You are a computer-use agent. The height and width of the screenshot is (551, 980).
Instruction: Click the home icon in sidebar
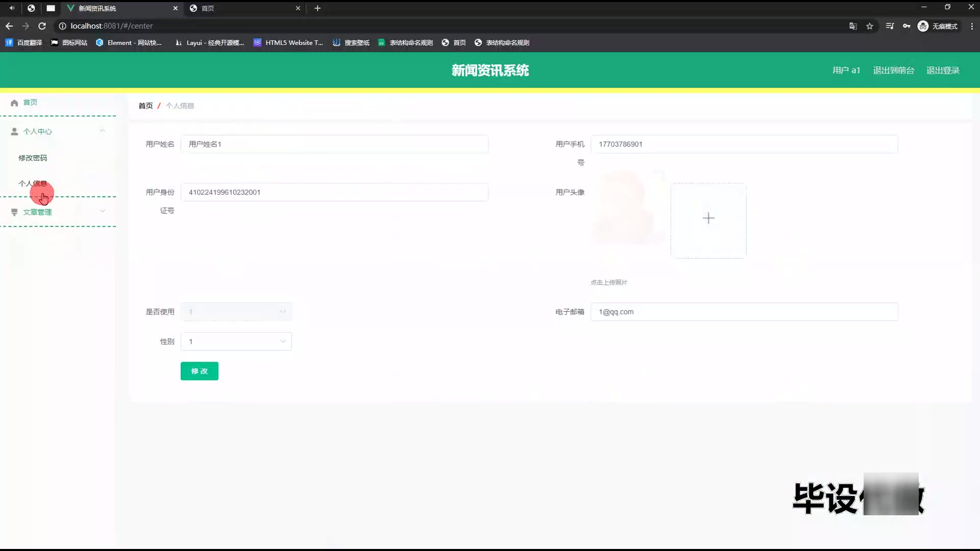click(14, 103)
